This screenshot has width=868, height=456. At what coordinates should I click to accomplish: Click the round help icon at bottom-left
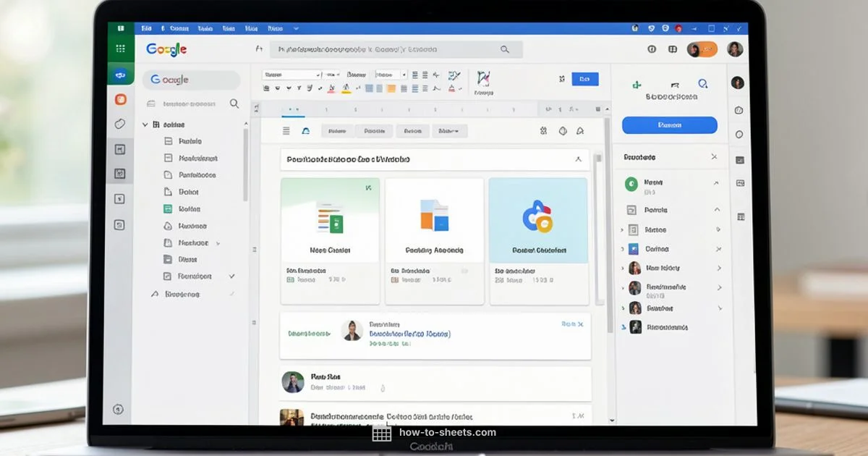point(119,410)
